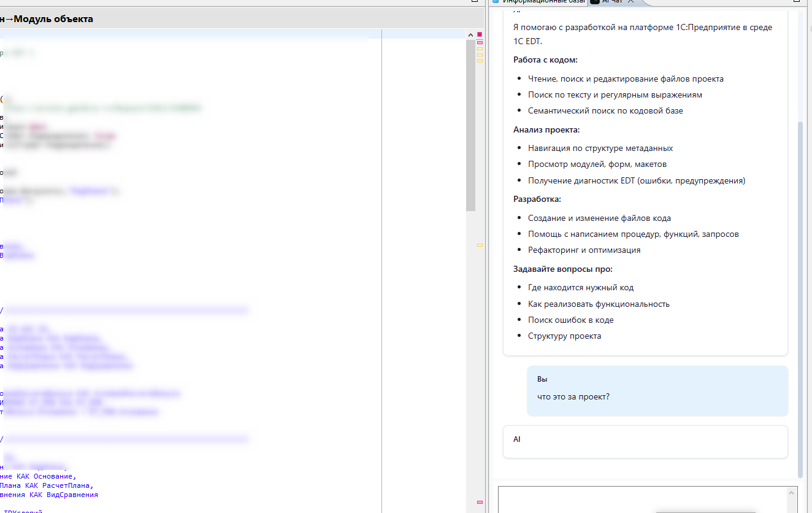Viewport: 812px width, 513px height.
Task: Click the AI chat vertical scrollbar
Action: click(x=800, y=298)
